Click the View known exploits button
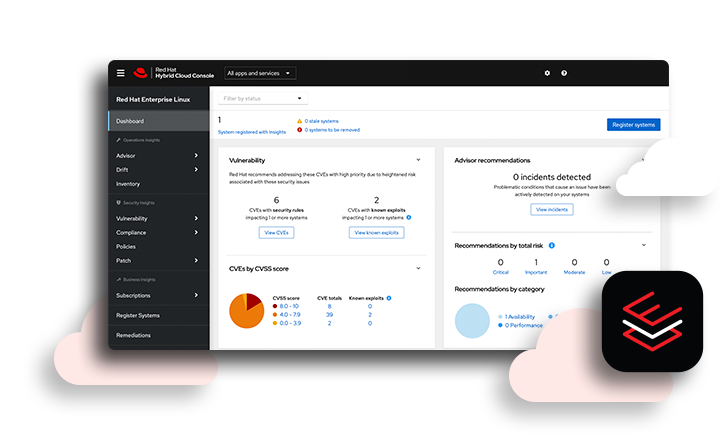Screen dimensions: 726x436 [376, 232]
